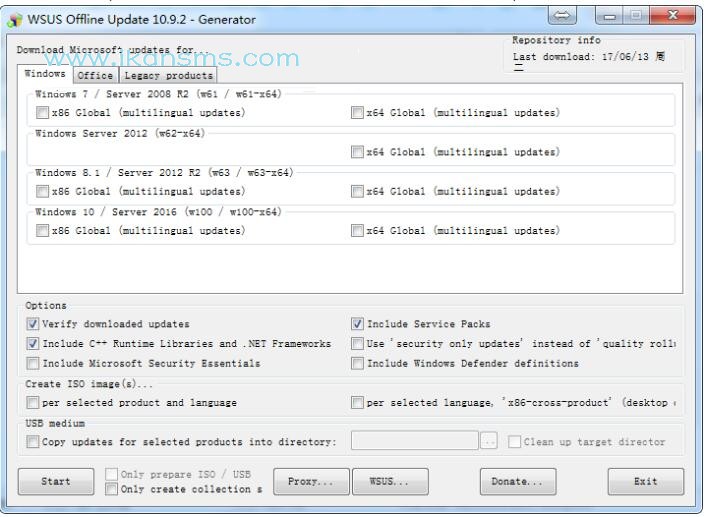Image resolution: width=707 pixels, height=517 pixels.
Task: Uncheck Verify downloaded updates
Action: pos(32,324)
